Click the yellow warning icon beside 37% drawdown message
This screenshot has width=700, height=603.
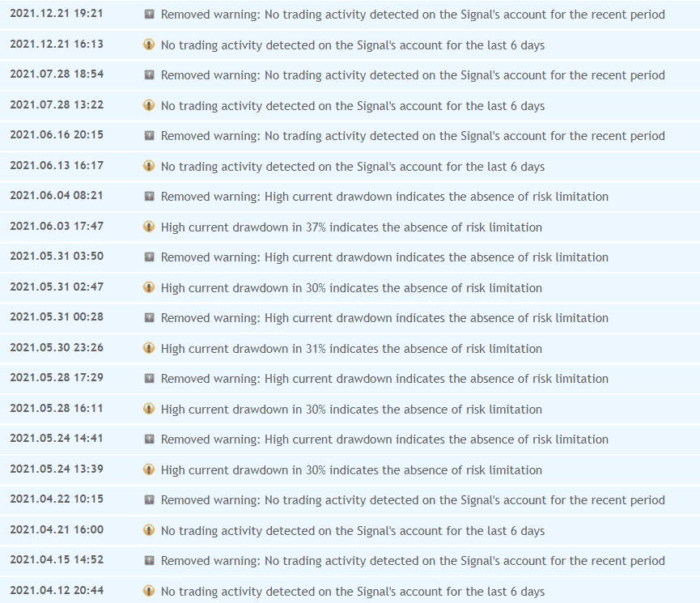pyautogui.click(x=149, y=227)
